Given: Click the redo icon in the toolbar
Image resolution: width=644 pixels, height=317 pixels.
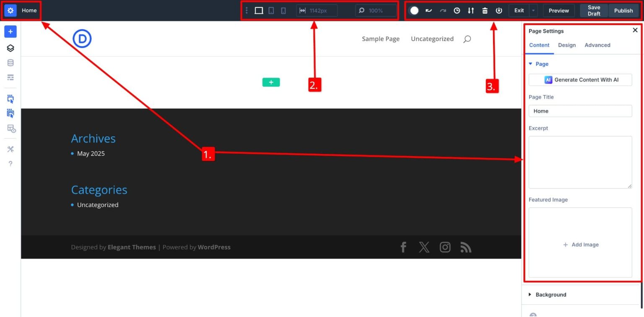Looking at the screenshot, I should pos(443,10).
